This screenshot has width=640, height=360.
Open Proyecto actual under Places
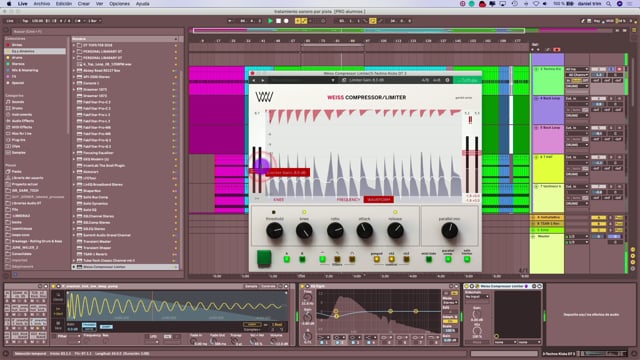tap(24, 184)
